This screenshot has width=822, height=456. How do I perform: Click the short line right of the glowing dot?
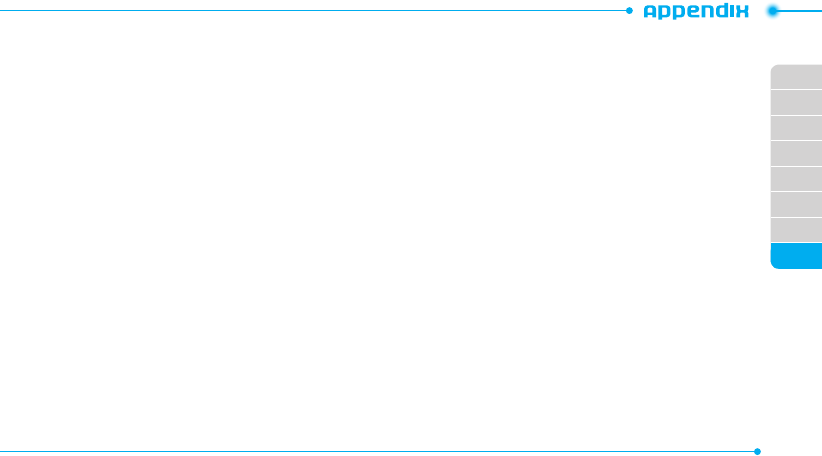(801, 11)
